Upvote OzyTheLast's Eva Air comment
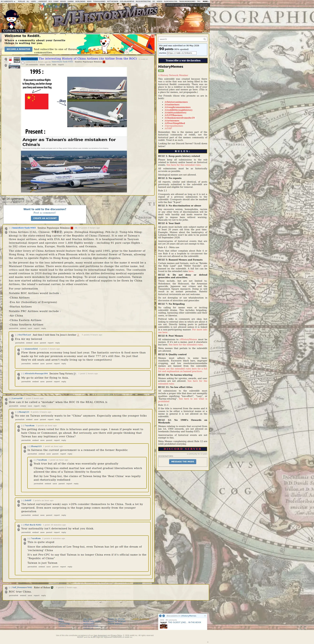Screen dimensions: 314x644 pyautogui.click(x=12, y=336)
